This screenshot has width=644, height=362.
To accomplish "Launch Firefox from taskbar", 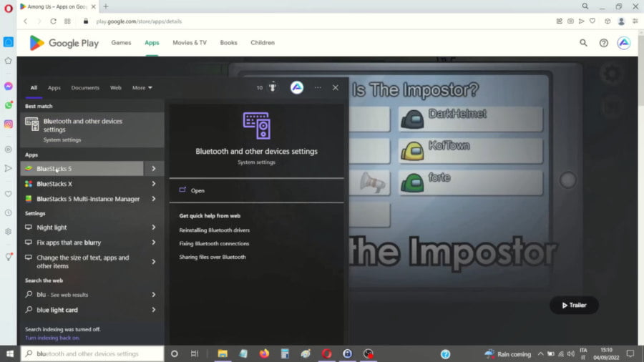I will [263, 353].
